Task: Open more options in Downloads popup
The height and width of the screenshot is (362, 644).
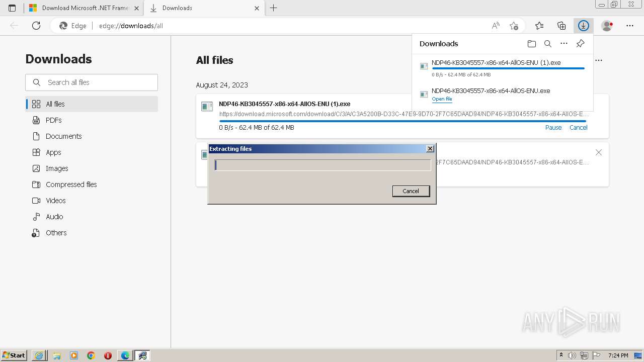Action: (564, 44)
